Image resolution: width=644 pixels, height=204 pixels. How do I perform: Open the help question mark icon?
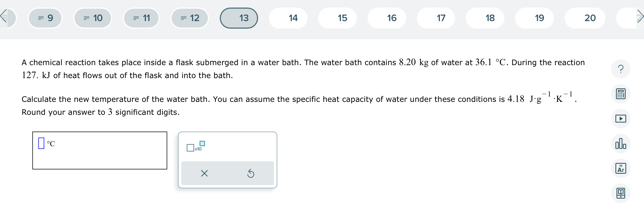pos(621,69)
